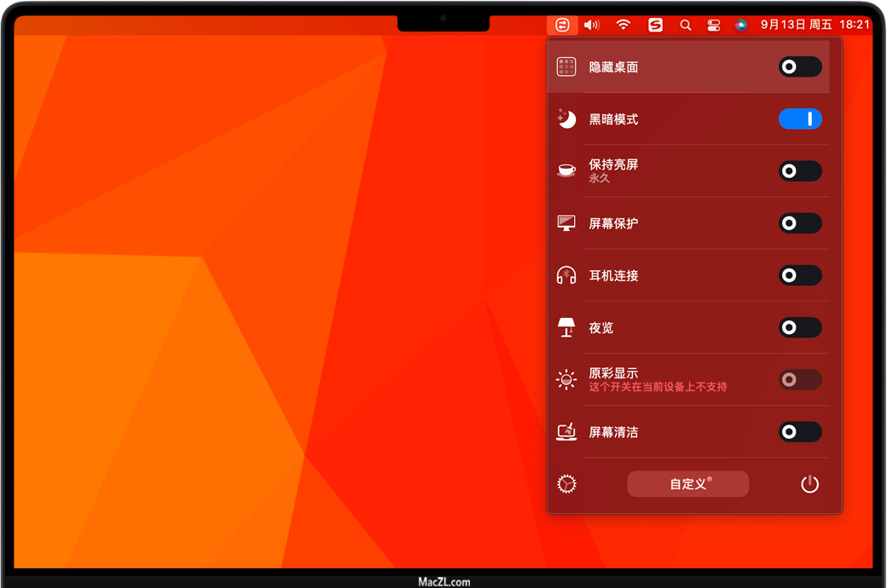The height and width of the screenshot is (588, 887).
Task: Select the 隐藏桌面 label
Action: pyautogui.click(x=613, y=67)
